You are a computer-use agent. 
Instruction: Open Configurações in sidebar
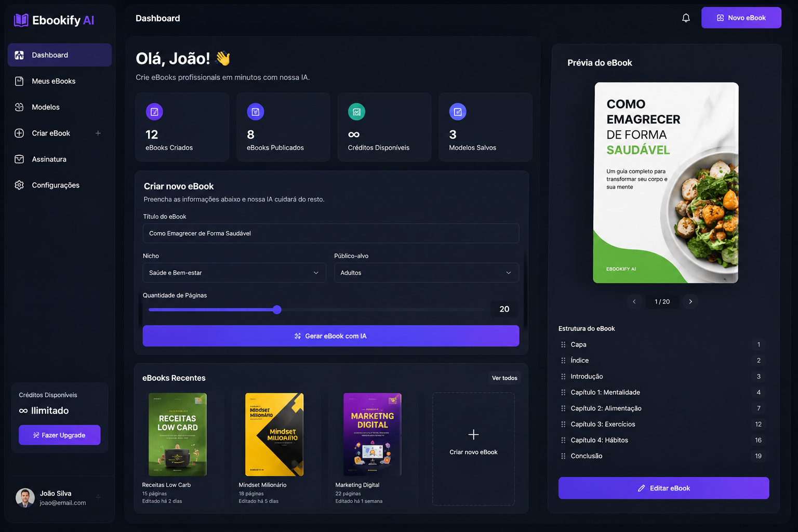click(x=60, y=185)
